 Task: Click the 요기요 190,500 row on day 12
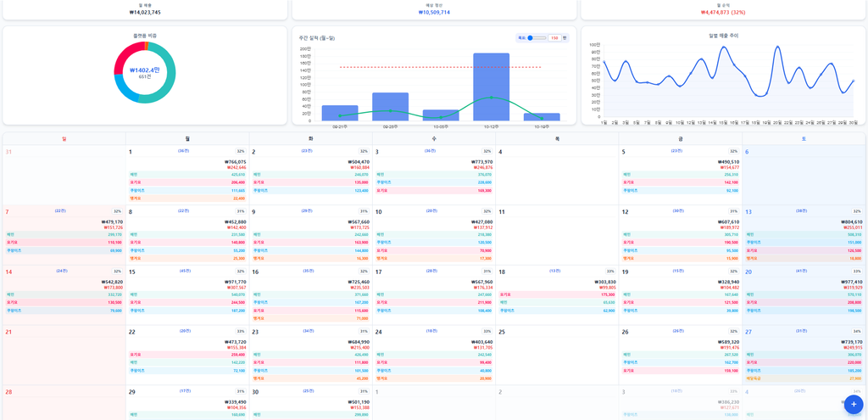(682, 242)
